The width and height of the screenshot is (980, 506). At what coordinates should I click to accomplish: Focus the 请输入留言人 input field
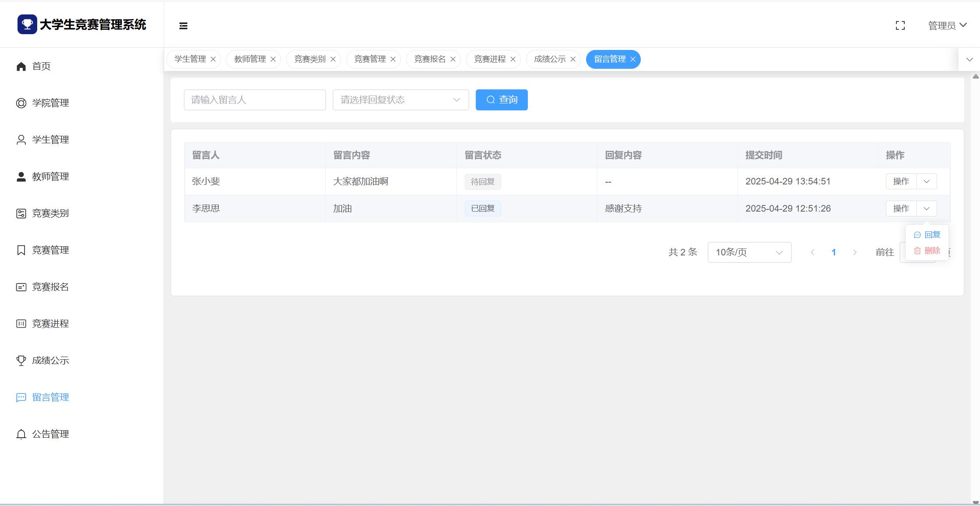(255, 100)
